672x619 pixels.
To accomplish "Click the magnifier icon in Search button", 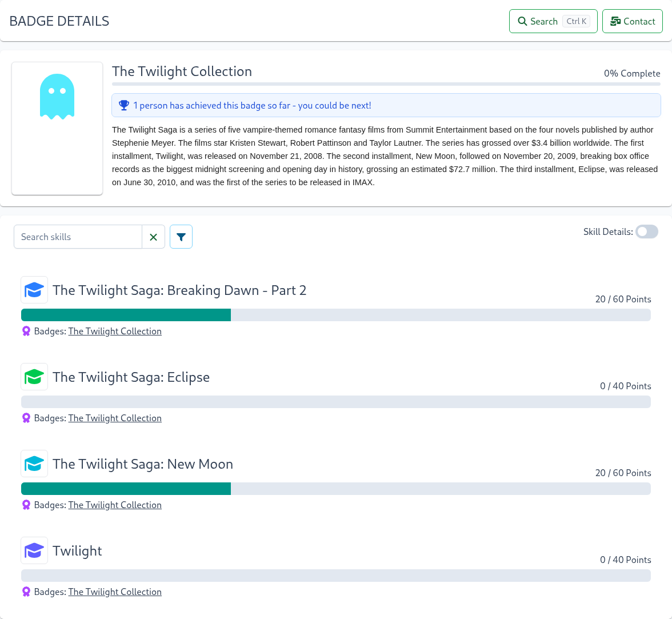I will 522,22.
